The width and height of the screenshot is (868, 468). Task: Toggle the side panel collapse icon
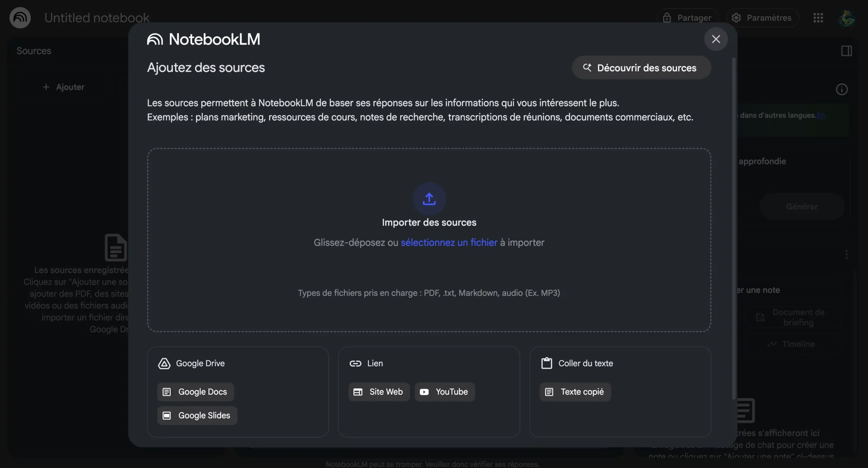pyautogui.click(x=846, y=51)
